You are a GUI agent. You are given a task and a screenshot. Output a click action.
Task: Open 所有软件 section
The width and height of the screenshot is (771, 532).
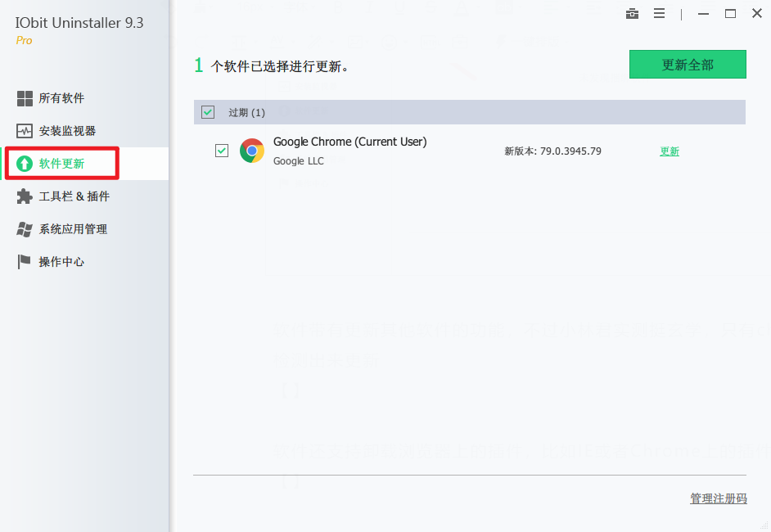tap(61, 98)
